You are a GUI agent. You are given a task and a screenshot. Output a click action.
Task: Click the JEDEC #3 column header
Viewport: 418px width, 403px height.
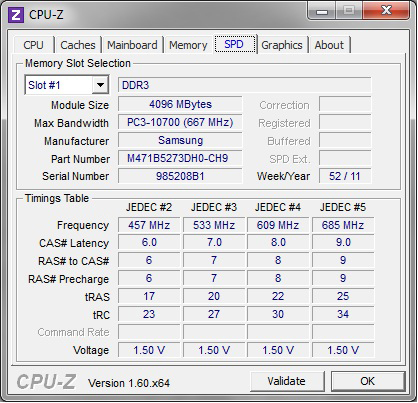(x=214, y=207)
